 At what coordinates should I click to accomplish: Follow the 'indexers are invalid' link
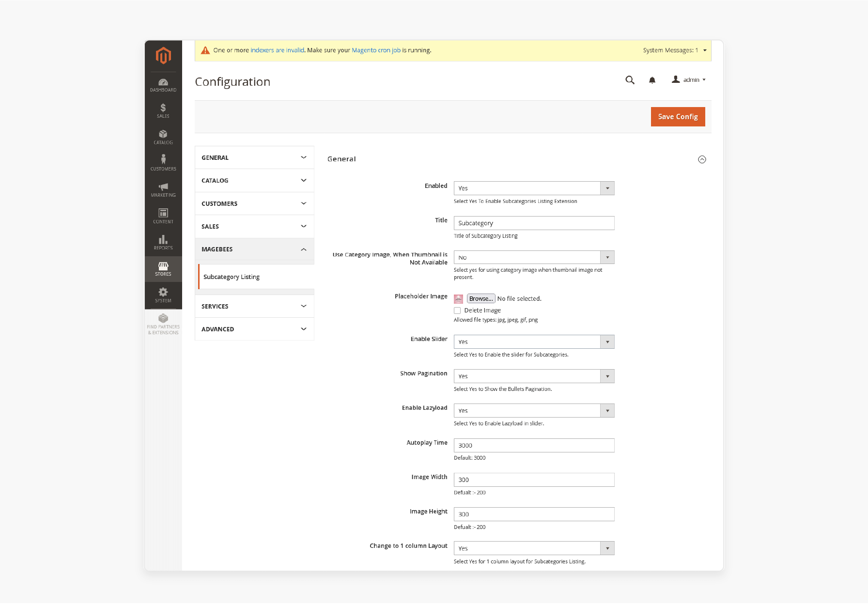(277, 50)
